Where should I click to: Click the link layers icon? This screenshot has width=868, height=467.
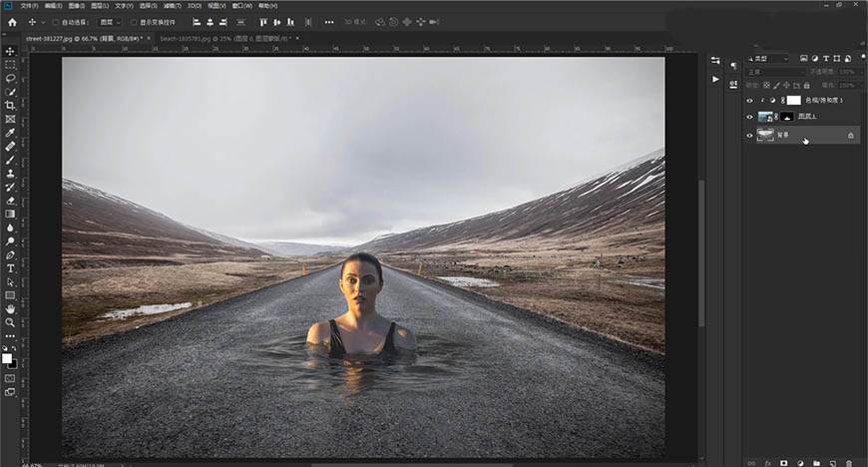751,463
